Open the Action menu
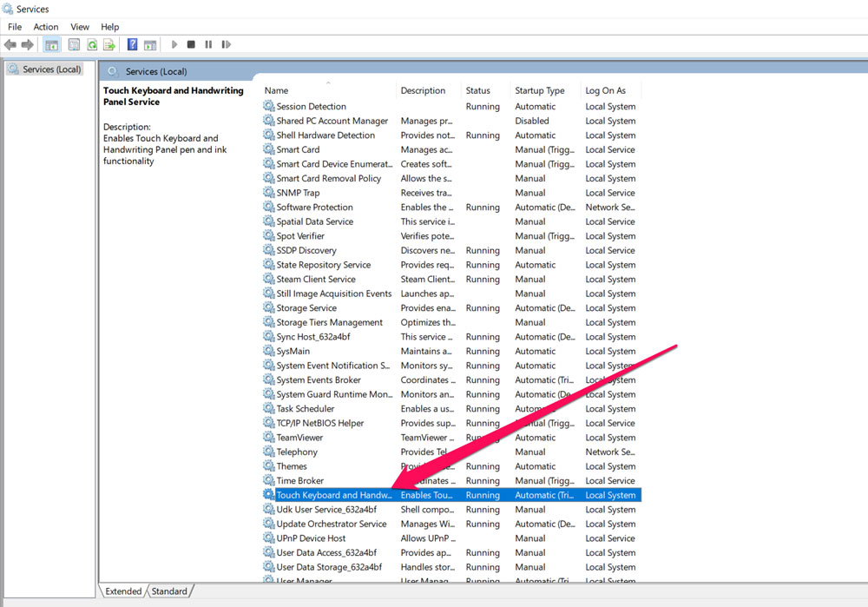The image size is (868, 607). pos(46,27)
